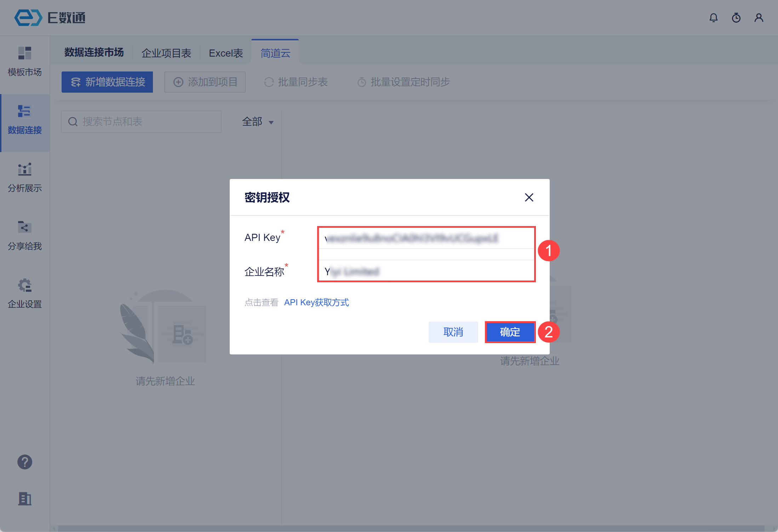
Task: Click the 确定 confirm button
Action: tap(510, 332)
